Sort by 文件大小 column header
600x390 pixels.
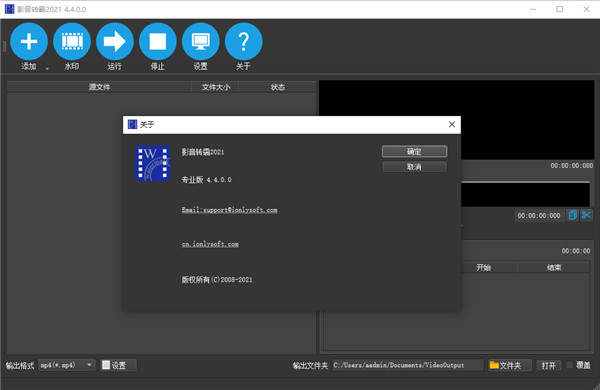point(216,87)
